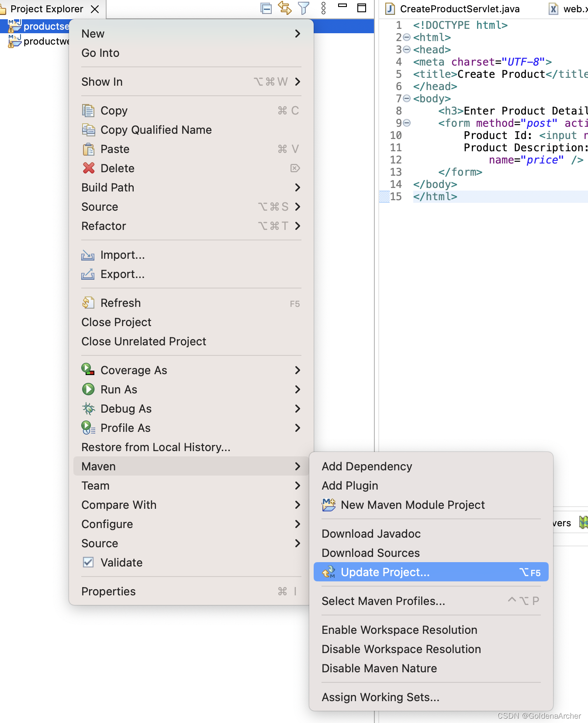Open the View Menu three-dots icon
The width and height of the screenshot is (588, 723).
[x=323, y=8]
